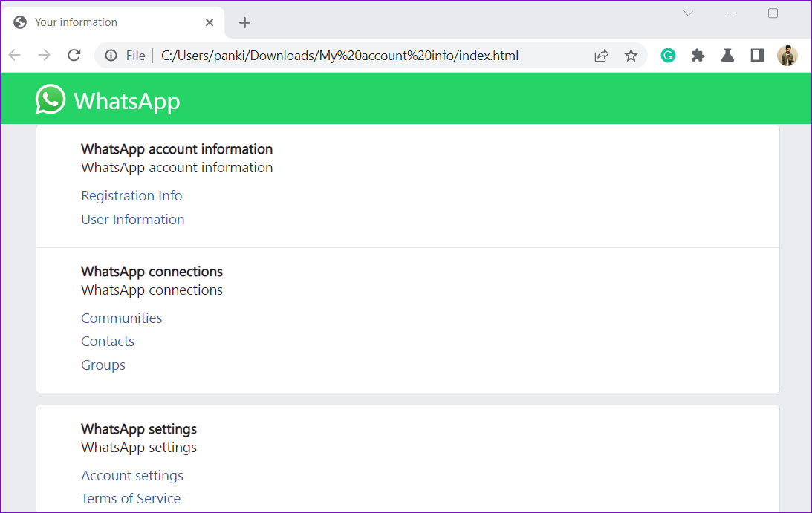Open a new tab with plus button
The height and width of the screenshot is (513, 812).
coord(244,23)
